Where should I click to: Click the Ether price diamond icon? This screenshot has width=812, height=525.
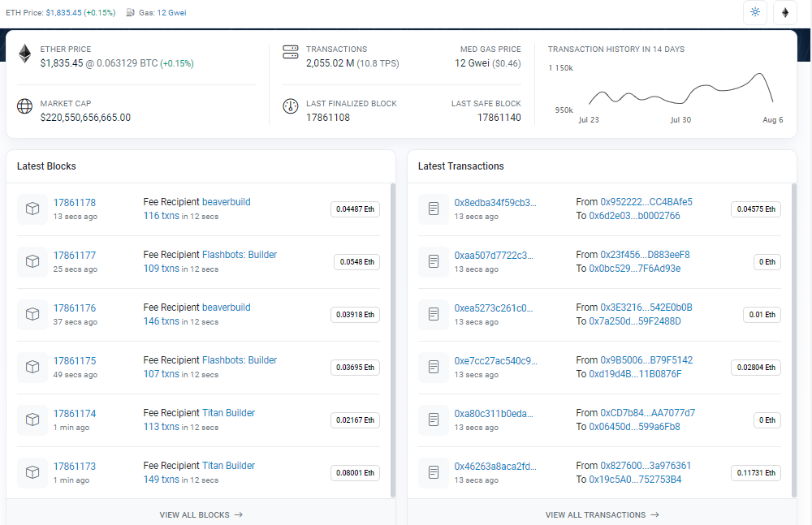(x=24, y=54)
